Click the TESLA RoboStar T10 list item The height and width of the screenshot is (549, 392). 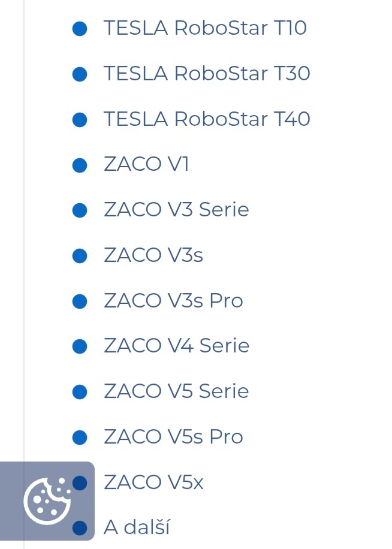click(x=205, y=28)
